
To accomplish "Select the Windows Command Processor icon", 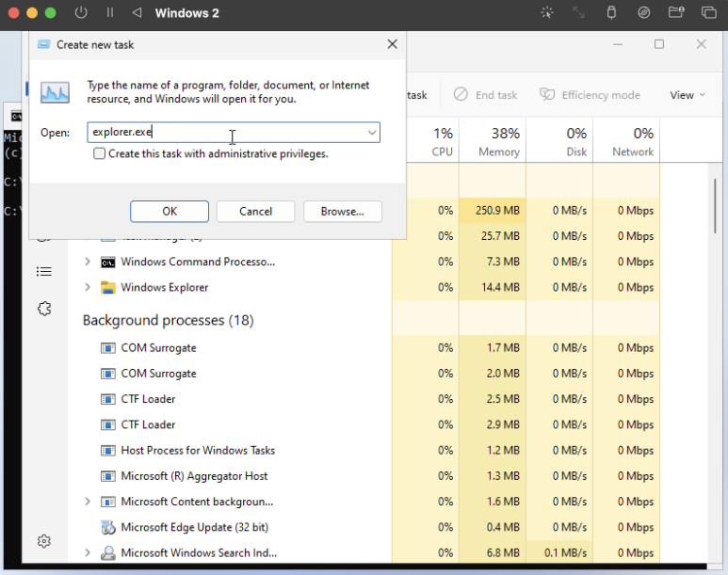I will pyautogui.click(x=107, y=263).
